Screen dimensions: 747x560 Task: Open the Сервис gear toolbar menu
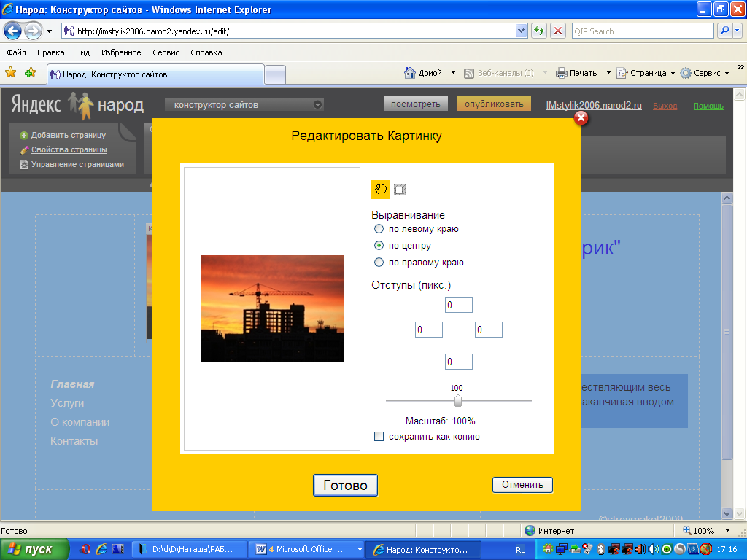point(705,73)
